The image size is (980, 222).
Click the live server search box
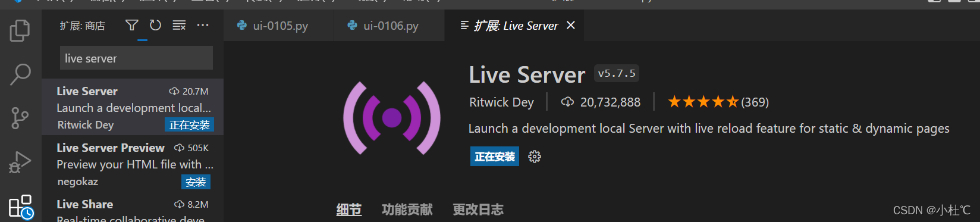point(136,58)
